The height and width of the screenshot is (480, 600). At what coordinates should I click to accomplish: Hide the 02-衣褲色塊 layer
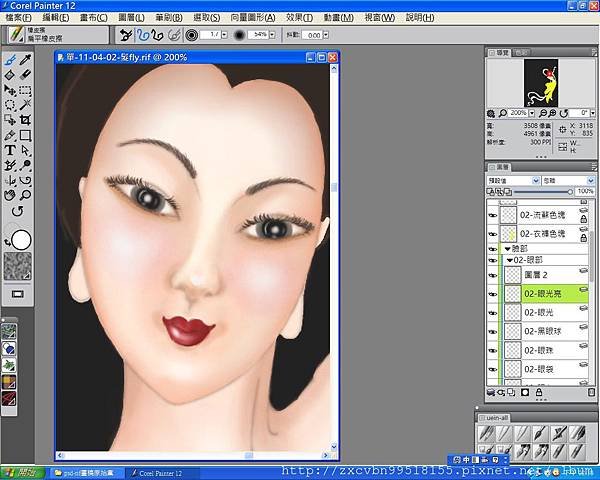pos(493,234)
